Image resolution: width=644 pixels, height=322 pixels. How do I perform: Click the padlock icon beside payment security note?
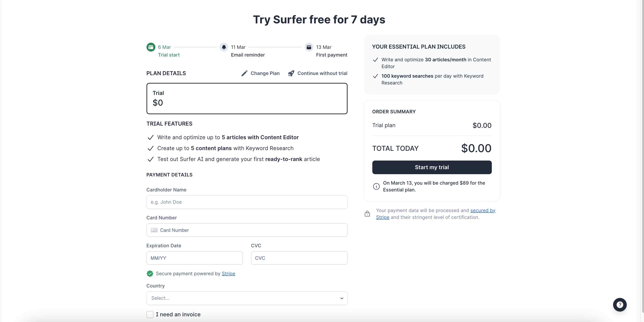367,214
